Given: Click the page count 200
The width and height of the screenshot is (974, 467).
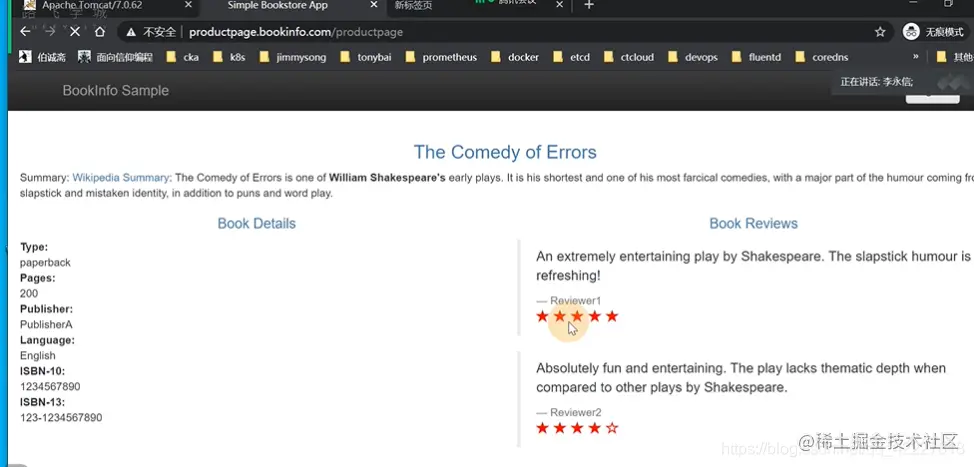Looking at the screenshot, I should click(x=29, y=294).
